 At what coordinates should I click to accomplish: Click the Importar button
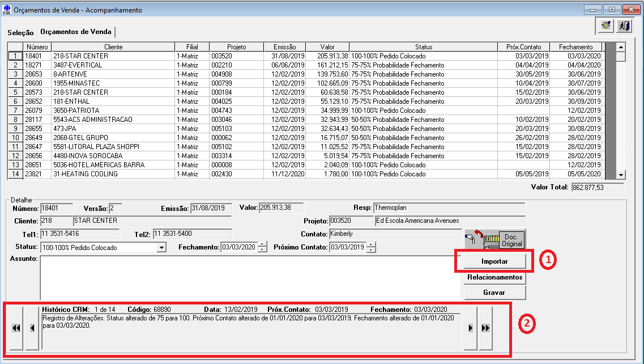[494, 261]
